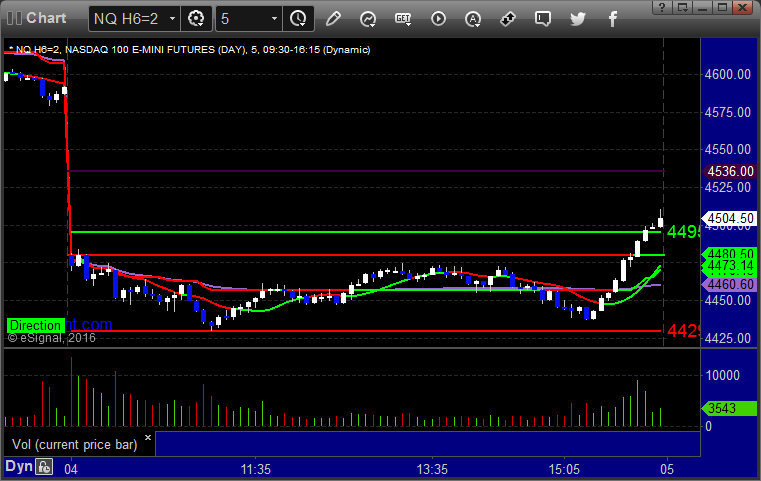
Task: Click the 4525.00 price axis label
Action: click(728, 187)
